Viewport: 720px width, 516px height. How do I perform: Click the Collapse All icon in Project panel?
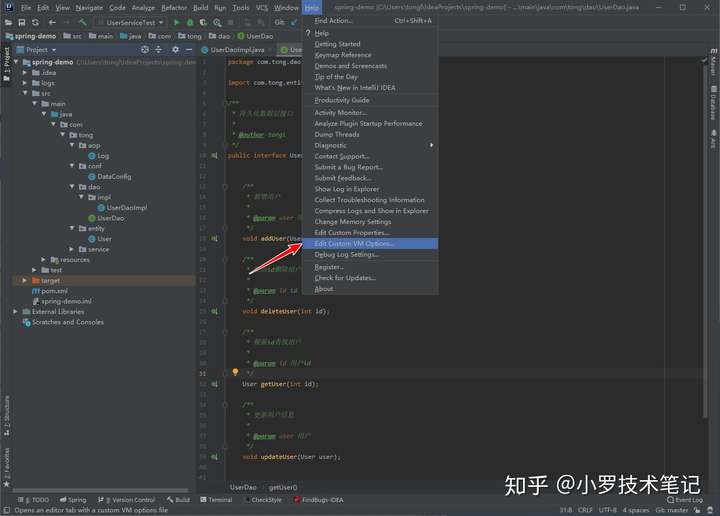coord(159,49)
